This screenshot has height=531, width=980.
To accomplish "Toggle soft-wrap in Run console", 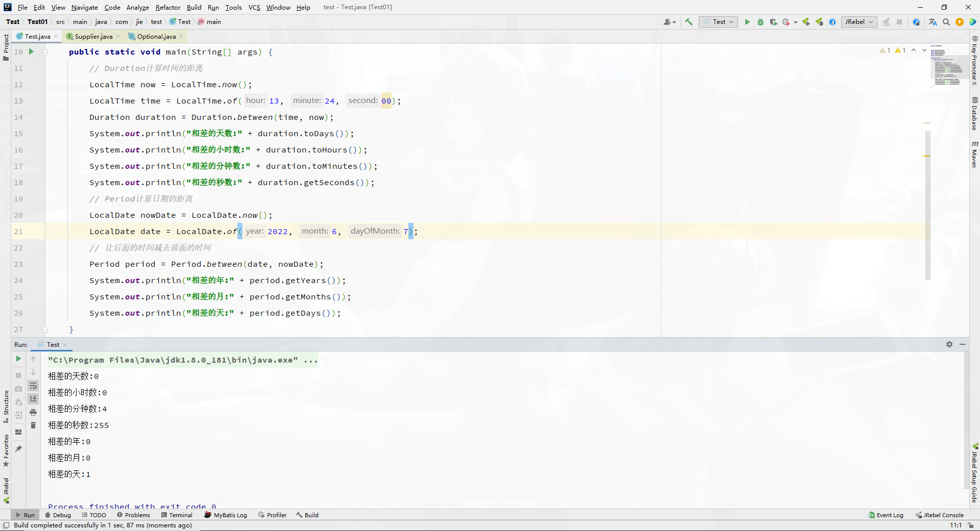I will (x=33, y=386).
